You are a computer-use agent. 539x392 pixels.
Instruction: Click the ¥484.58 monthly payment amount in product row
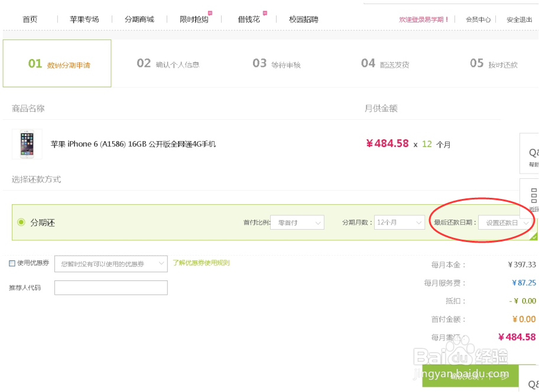point(388,143)
